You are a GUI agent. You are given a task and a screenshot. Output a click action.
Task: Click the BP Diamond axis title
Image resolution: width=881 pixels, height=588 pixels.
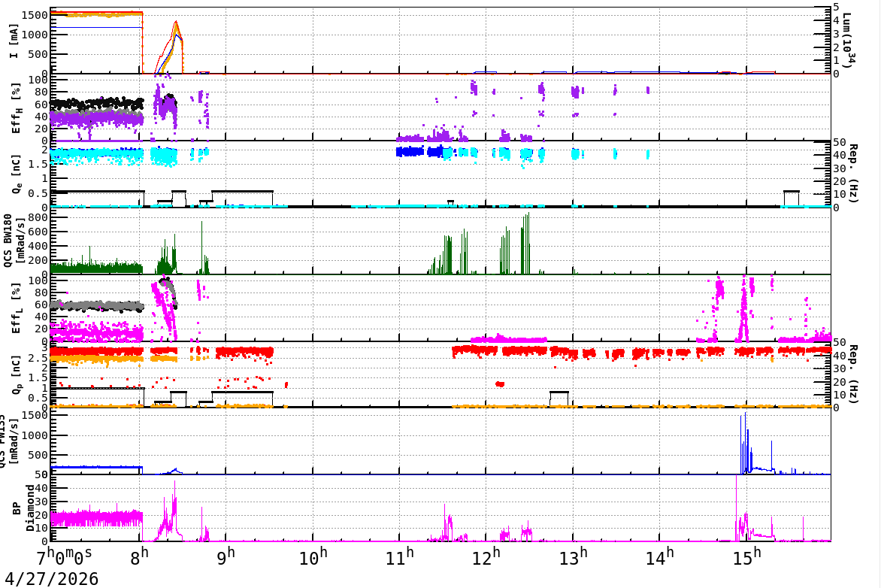(23, 508)
